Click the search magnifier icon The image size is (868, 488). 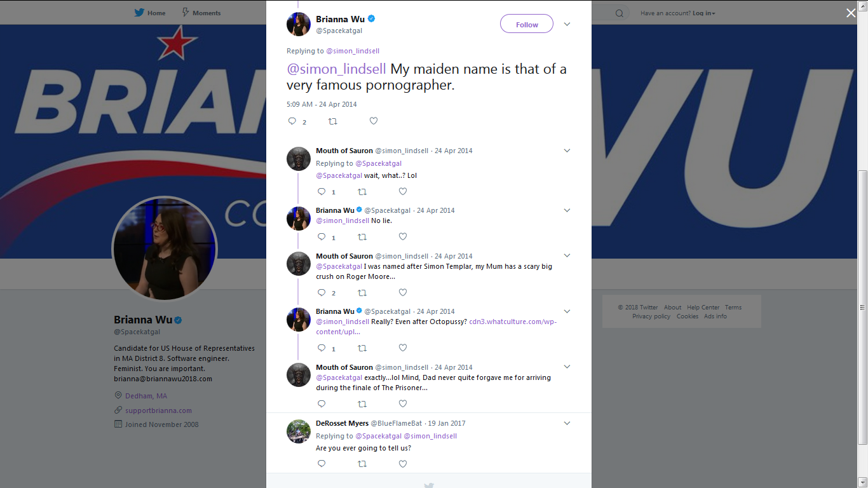[620, 13]
